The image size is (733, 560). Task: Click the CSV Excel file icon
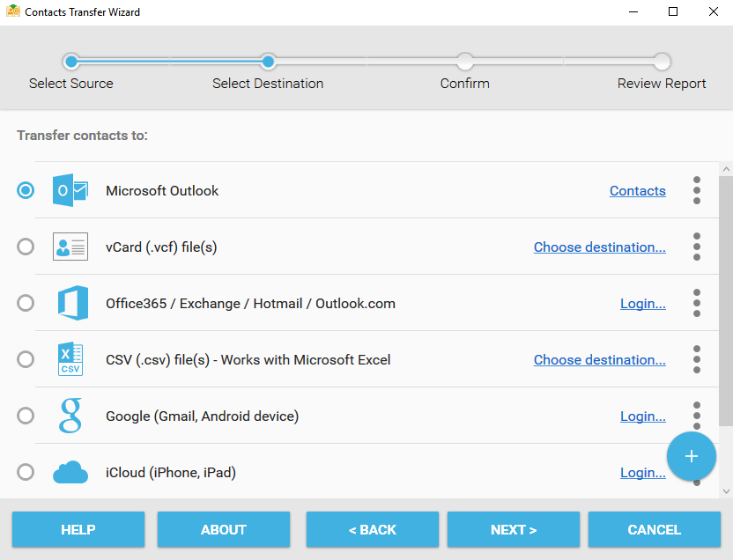click(70, 359)
